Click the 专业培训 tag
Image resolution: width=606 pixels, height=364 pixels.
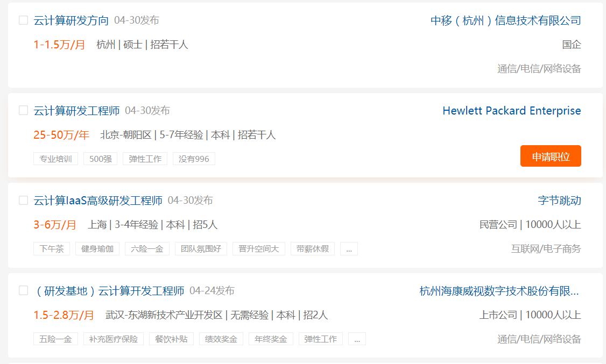tap(55, 159)
